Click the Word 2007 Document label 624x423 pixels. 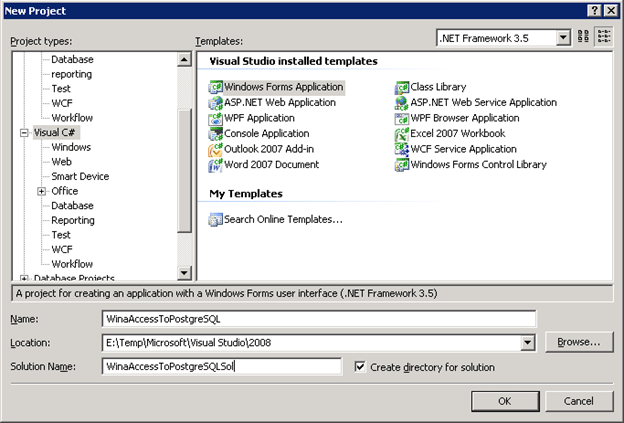click(271, 165)
